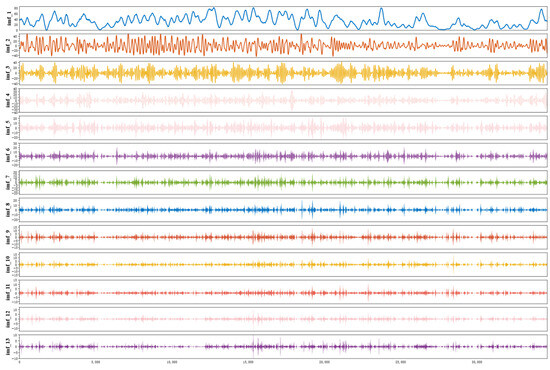Screen dimensions: 550x370
Task: Click the imf_12 axis label
Action: point(9,319)
